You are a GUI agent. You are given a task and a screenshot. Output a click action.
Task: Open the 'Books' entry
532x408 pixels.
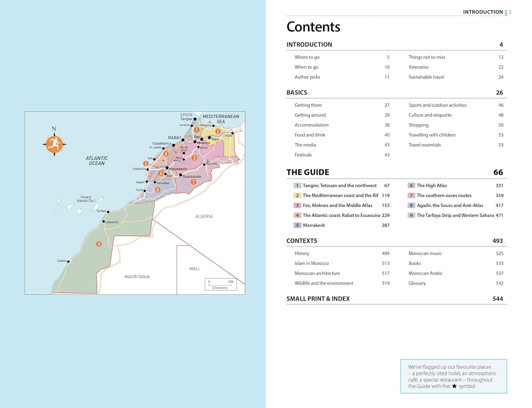tap(415, 263)
